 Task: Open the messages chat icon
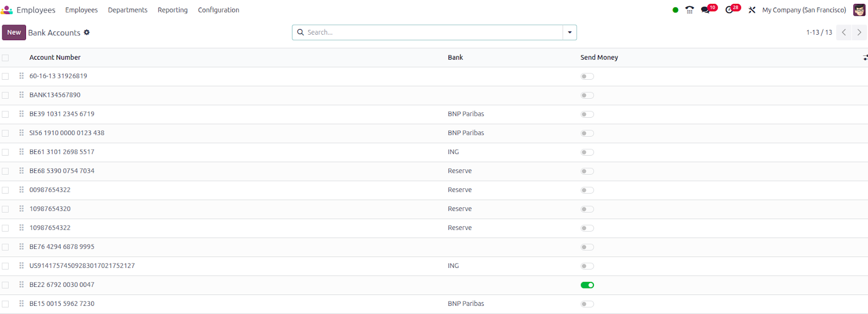point(705,10)
